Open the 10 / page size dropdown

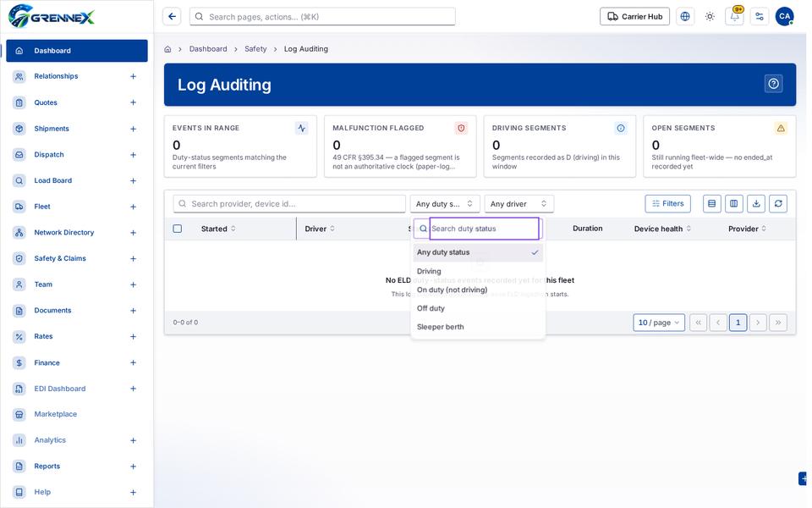(659, 323)
